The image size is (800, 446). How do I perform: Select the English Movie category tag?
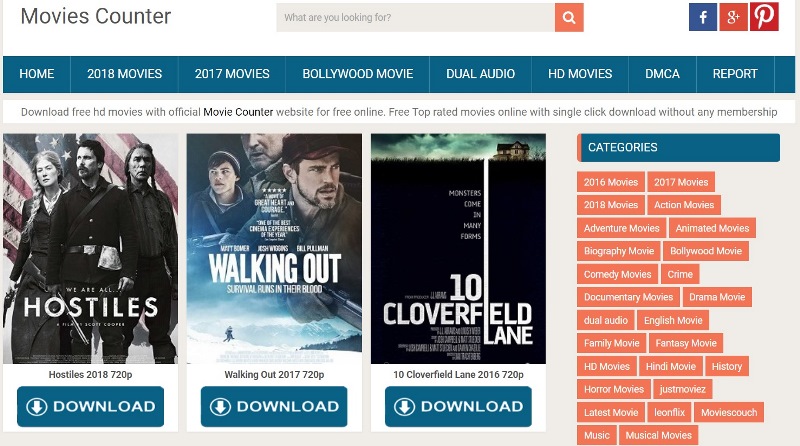(x=673, y=320)
